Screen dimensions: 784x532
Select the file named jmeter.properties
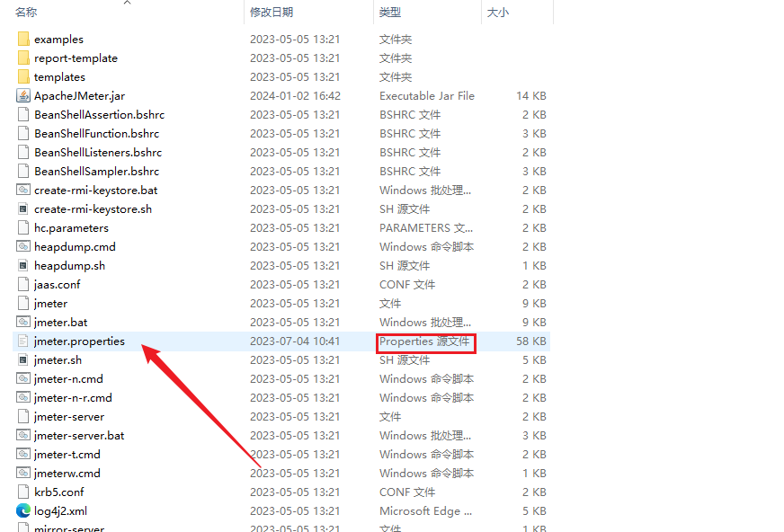click(x=79, y=341)
